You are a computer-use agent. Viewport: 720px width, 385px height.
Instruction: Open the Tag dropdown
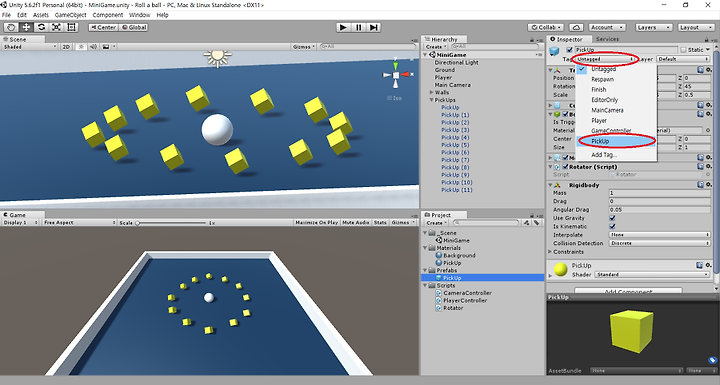pyautogui.click(x=605, y=59)
